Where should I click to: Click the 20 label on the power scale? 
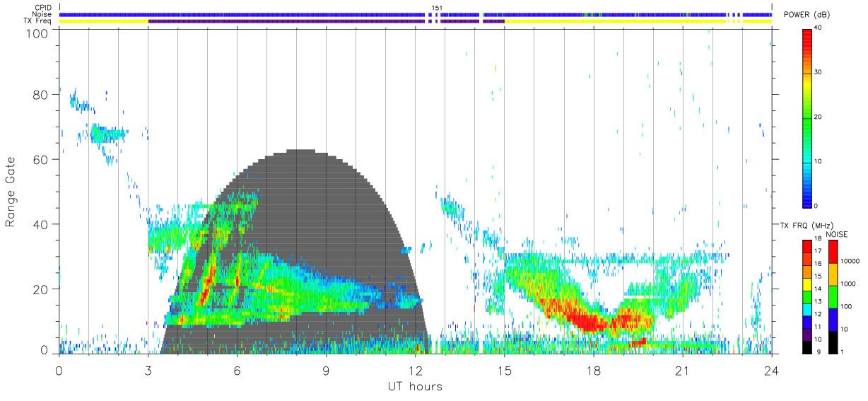click(819, 117)
